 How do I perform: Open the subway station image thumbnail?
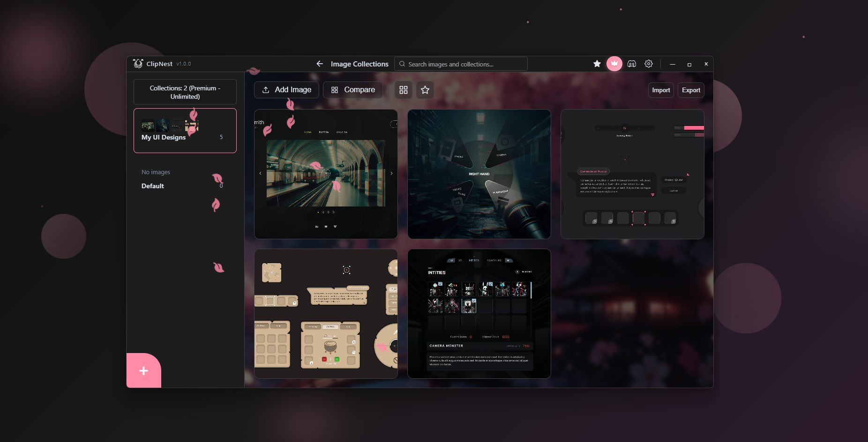pyautogui.click(x=326, y=174)
